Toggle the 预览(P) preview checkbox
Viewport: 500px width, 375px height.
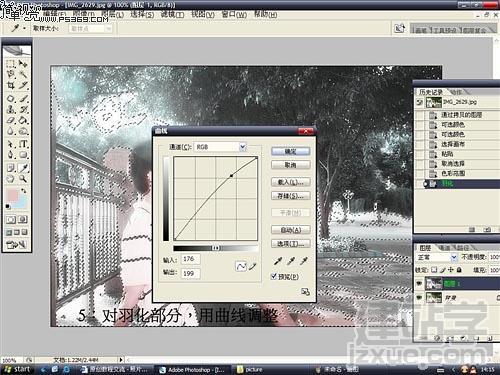point(274,276)
